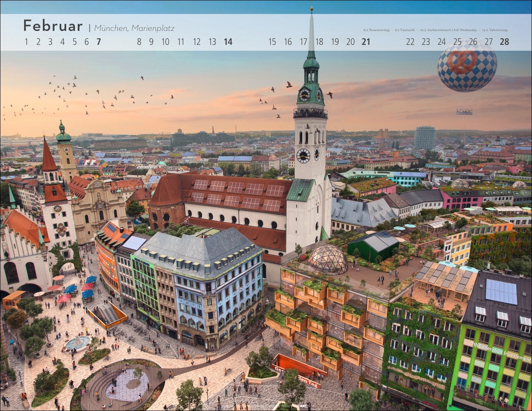Click the München, Marienplatz subtitle
This screenshot has width=532, height=411.
(x=134, y=28)
